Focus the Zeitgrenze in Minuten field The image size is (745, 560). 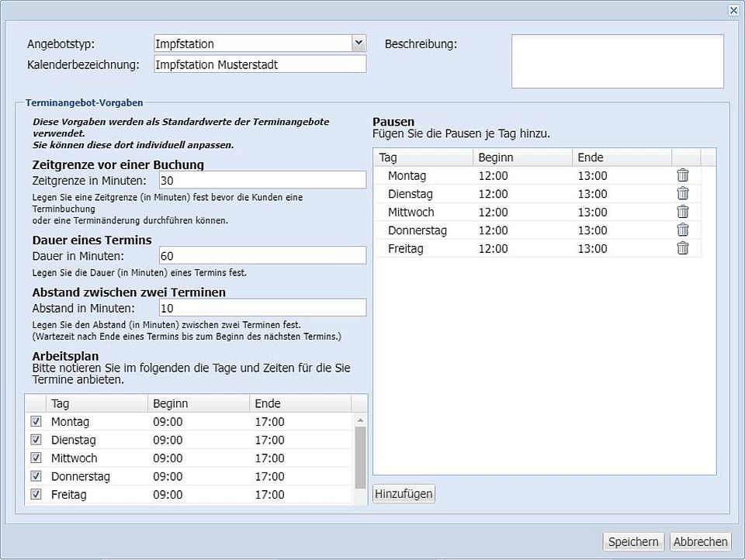[x=262, y=181]
